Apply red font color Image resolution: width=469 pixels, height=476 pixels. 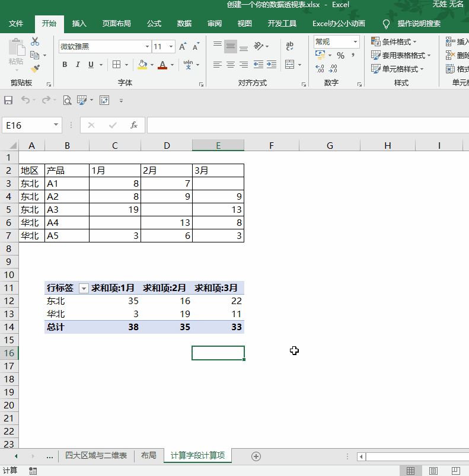(x=162, y=65)
